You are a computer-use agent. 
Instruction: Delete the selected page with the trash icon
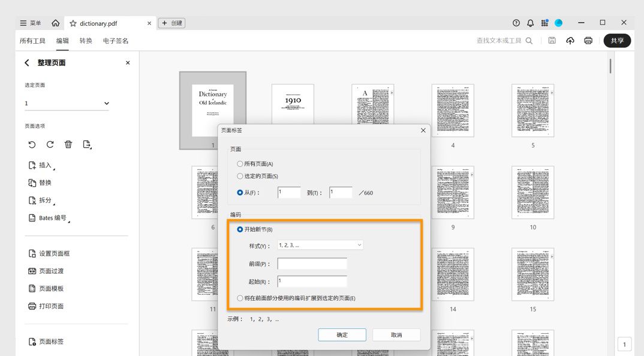tap(68, 144)
